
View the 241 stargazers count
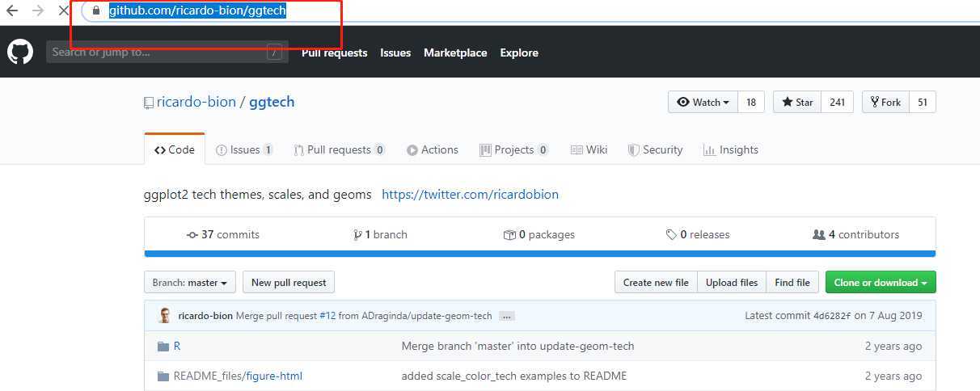(x=837, y=102)
